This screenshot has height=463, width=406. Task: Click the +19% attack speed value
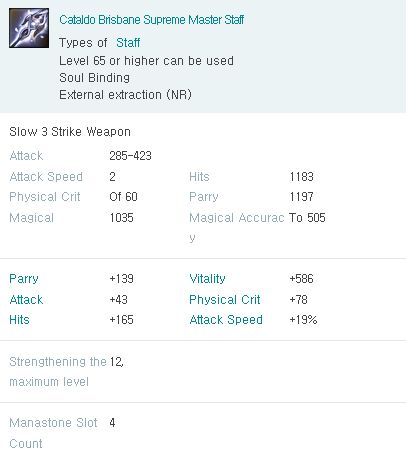(303, 320)
